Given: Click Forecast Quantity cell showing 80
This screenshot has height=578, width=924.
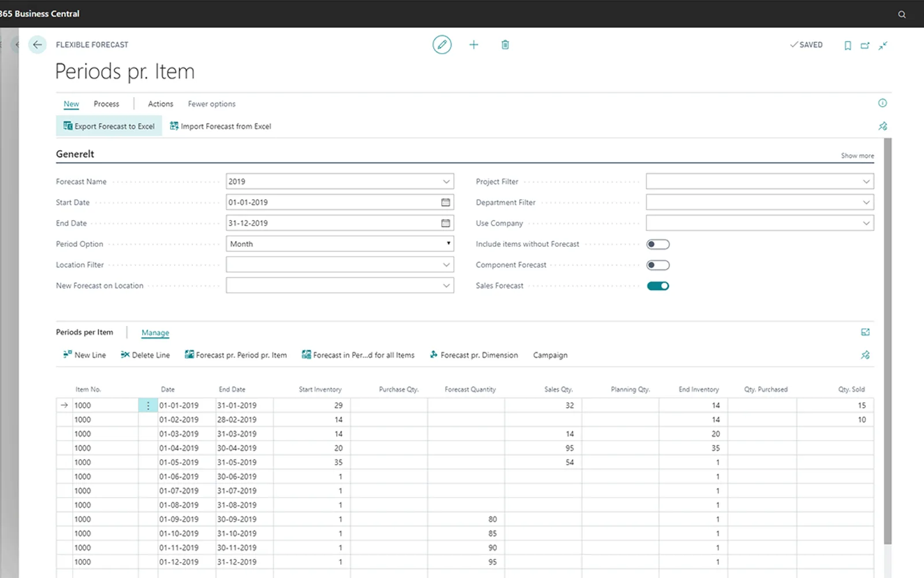Looking at the screenshot, I should [x=466, y=519].
